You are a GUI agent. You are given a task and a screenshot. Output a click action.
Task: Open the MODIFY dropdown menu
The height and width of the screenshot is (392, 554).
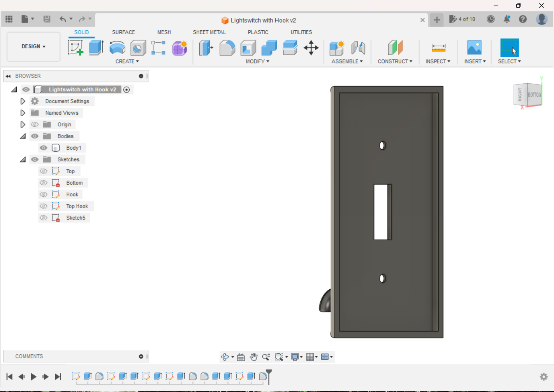[257, 61]
